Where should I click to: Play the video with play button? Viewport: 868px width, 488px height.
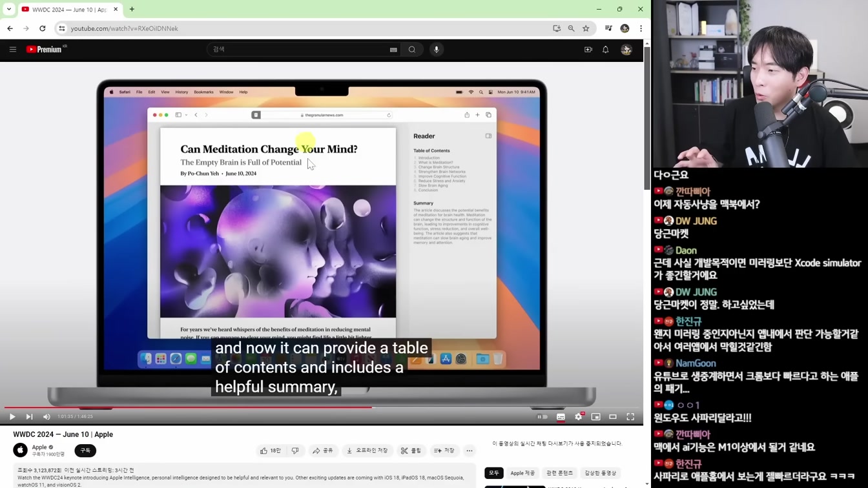(12, 417)
